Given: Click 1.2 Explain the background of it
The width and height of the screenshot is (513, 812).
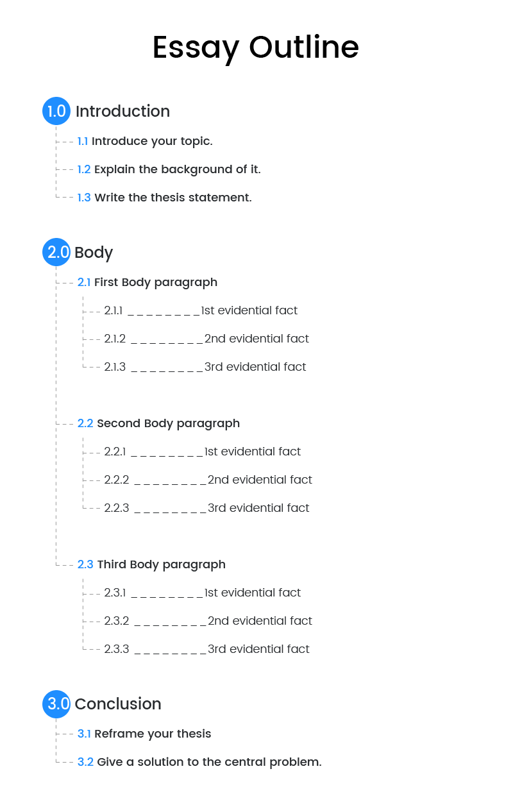Looking at the screenshot, I should click(169, 169).
